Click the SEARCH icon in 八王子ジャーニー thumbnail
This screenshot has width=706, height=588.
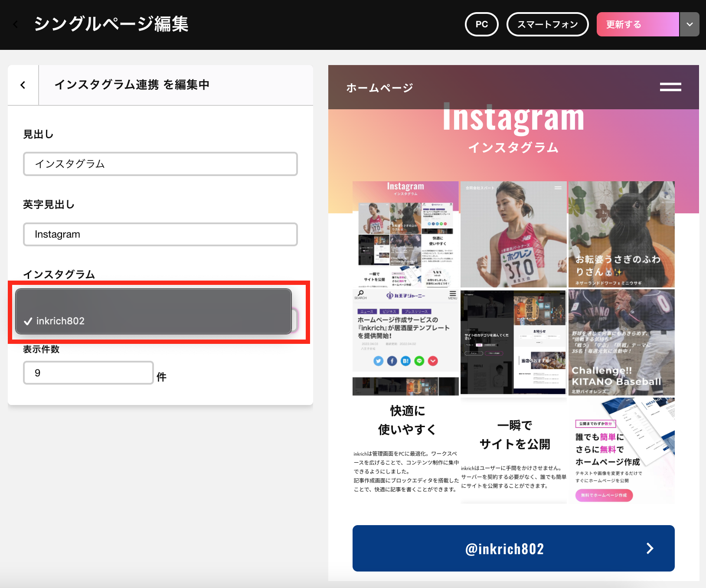point(360,295)
